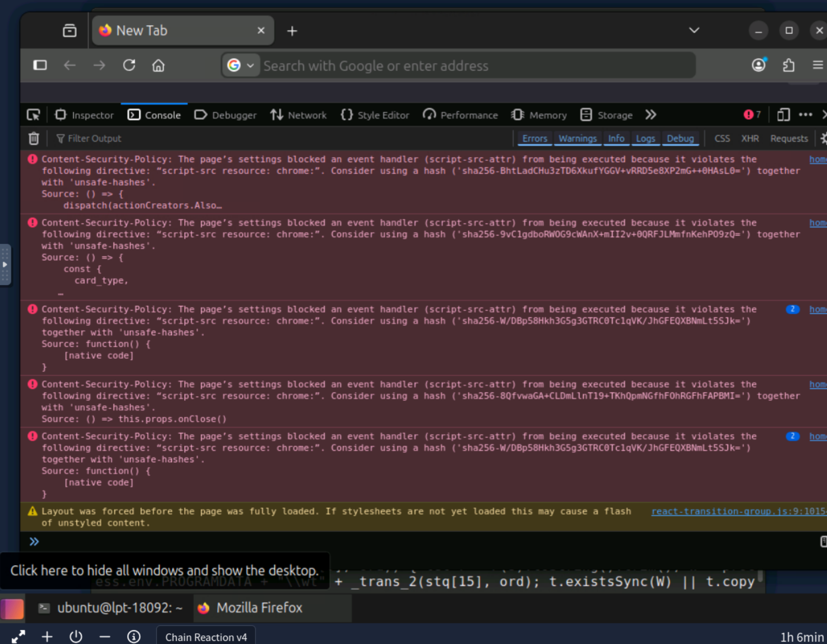
Task: Toggle the browser sidebar icon
Action: 40,65
